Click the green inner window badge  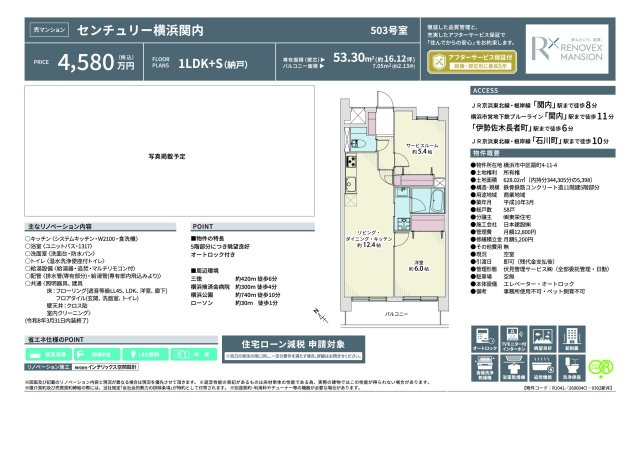[193, 354]
